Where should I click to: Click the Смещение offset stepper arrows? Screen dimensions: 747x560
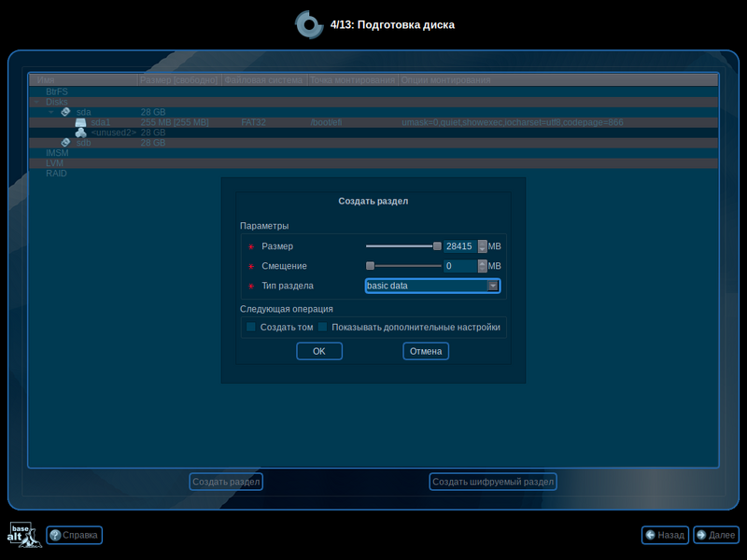[x=483, y=266]
